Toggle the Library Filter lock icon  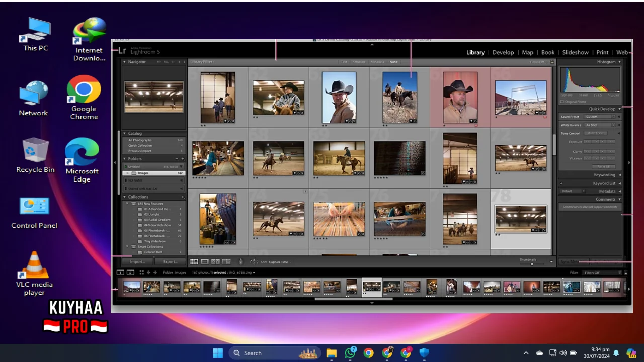552,62
